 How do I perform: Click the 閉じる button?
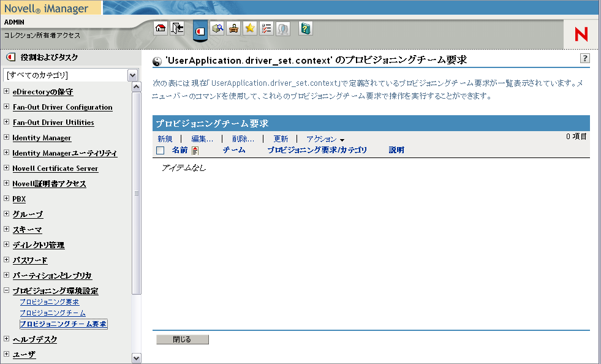pyautogui.click(x=183, y=339)
